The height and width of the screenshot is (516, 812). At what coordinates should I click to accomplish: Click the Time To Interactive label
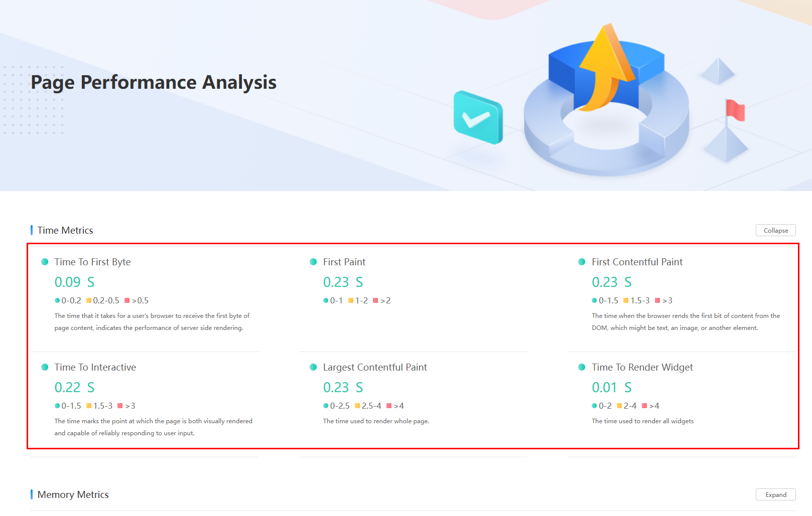coord(95,367)
